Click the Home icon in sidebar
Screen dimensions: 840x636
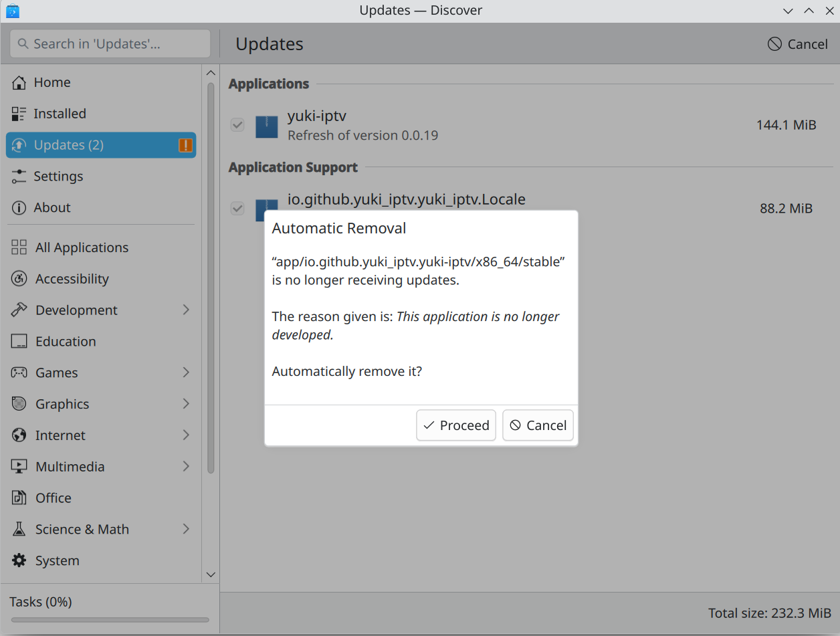click(x=19, y=82)
